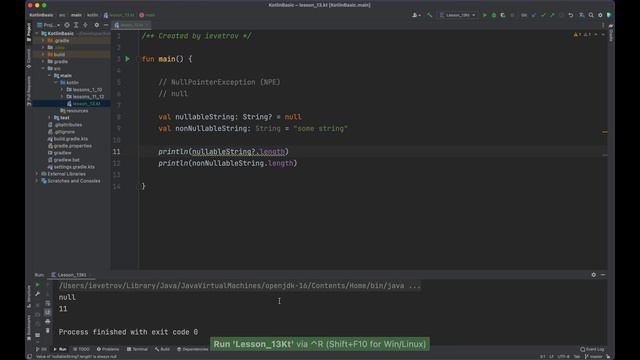Expand the lessons_11_12 package
This screenshot has height=360, width=640.
point(62,97)
